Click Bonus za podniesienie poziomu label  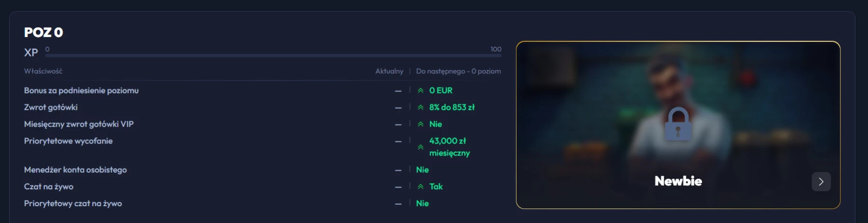pyautogui.click(x=81, y=91)
